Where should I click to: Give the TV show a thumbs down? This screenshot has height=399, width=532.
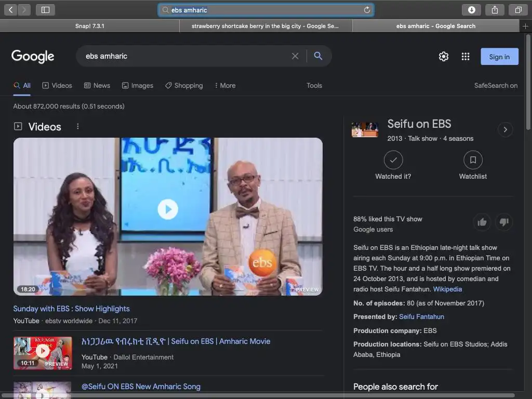coord(504,222)
